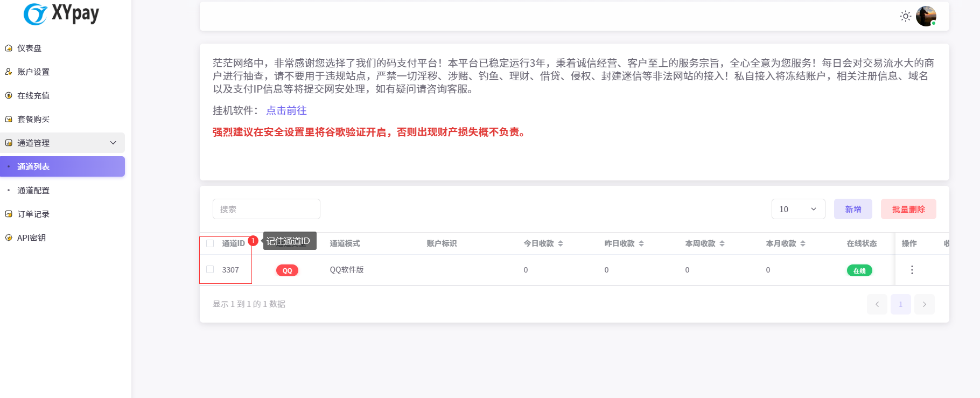Open the page size dropdown showing 10
The height and width of the screenshot is (398, 980).
[x=798, y=209]
